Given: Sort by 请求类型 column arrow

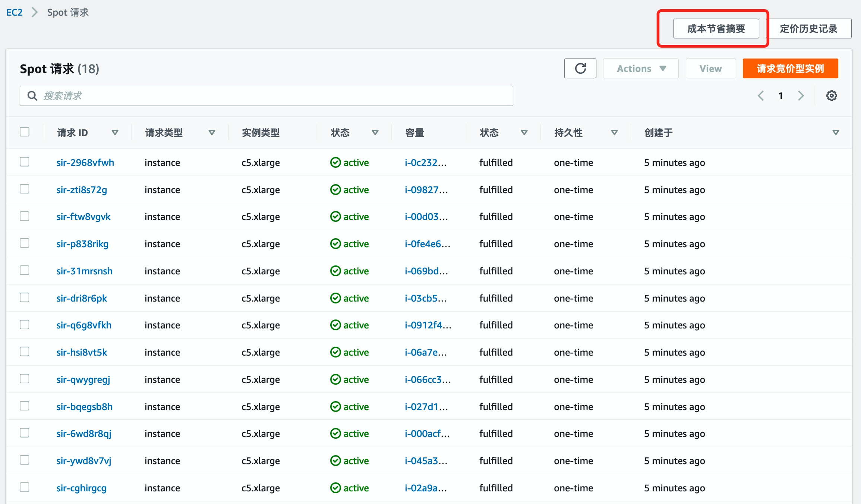Looking at the screenshot, I should (212, 132).
